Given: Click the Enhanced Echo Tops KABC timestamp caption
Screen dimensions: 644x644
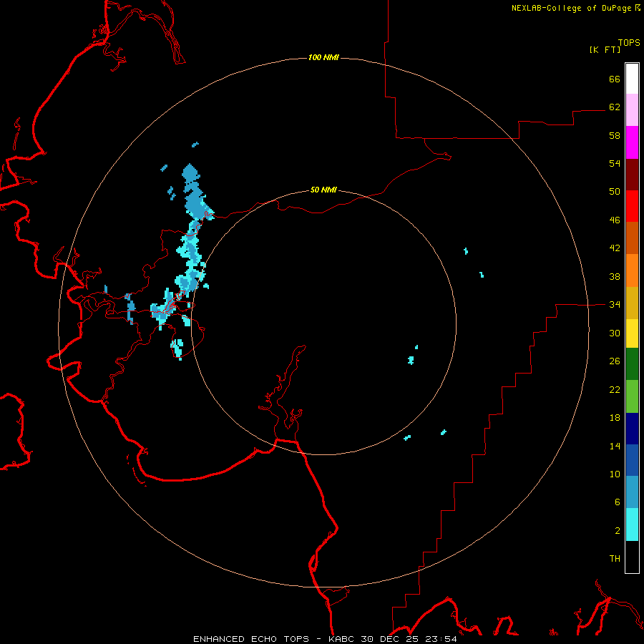Looking at the screenshot, I should point(325,639).
